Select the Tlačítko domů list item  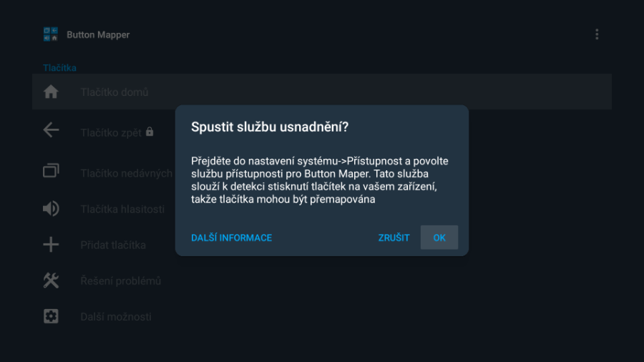(x=321, y=92)
